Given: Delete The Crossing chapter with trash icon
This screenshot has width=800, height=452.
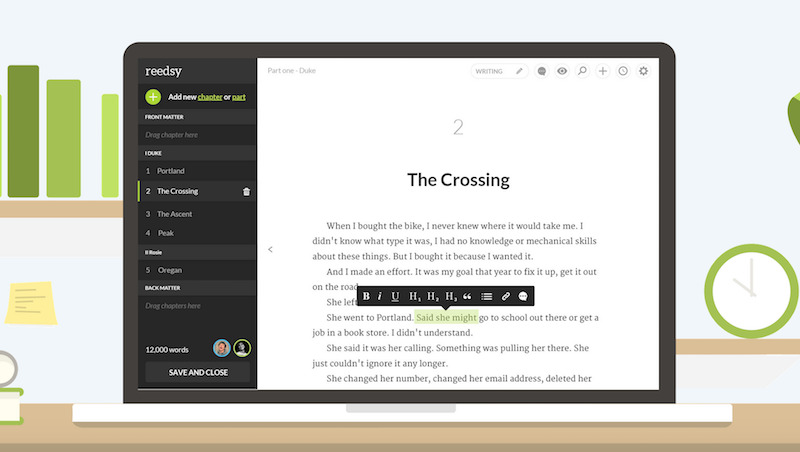Looking at the screenshot, I should [x=246, y=192].
